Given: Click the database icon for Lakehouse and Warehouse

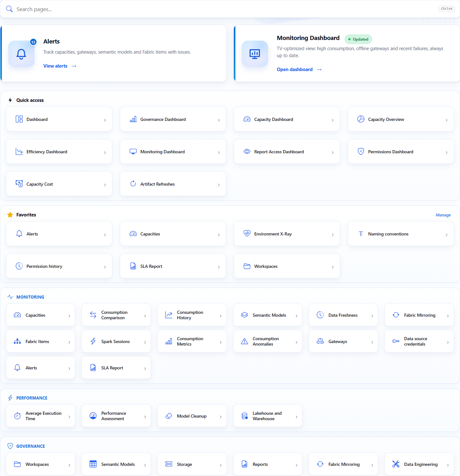Looking at the screenshot, I should click(x=245, y=416).
